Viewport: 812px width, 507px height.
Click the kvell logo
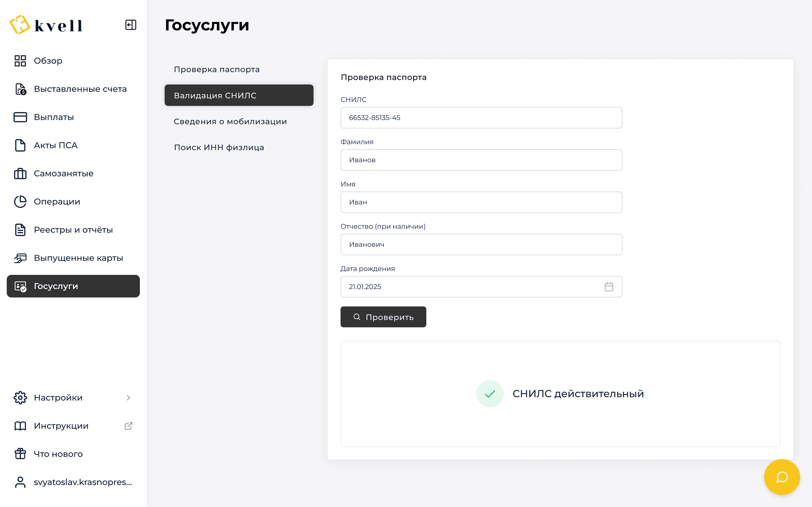point(46,25)
